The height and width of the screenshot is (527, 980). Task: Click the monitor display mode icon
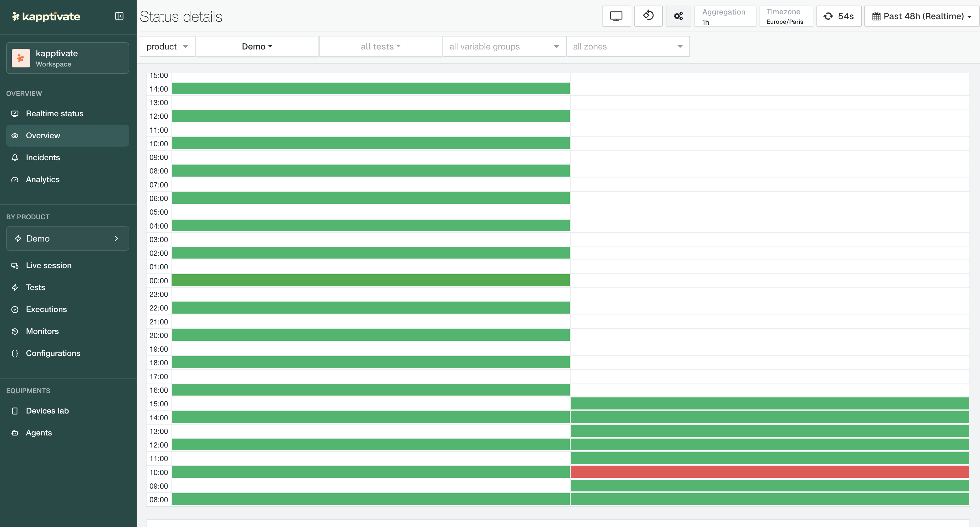tap(616, 16)
